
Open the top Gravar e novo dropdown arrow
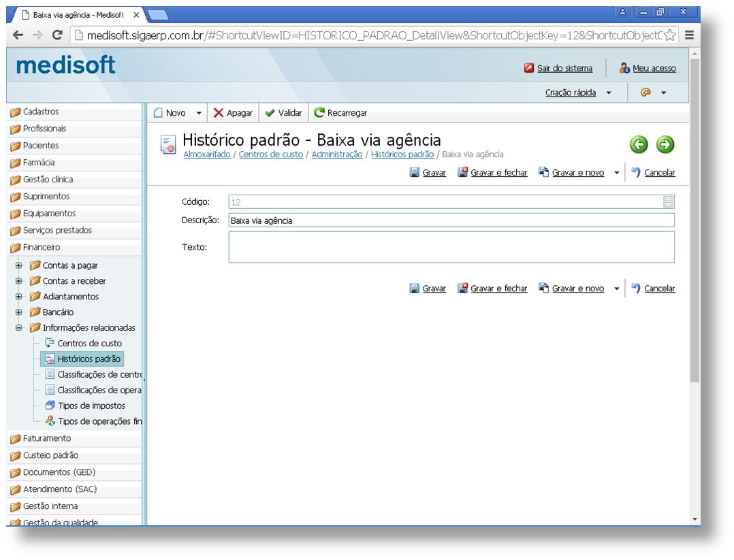pyautogui.click(x=616, y=173)
